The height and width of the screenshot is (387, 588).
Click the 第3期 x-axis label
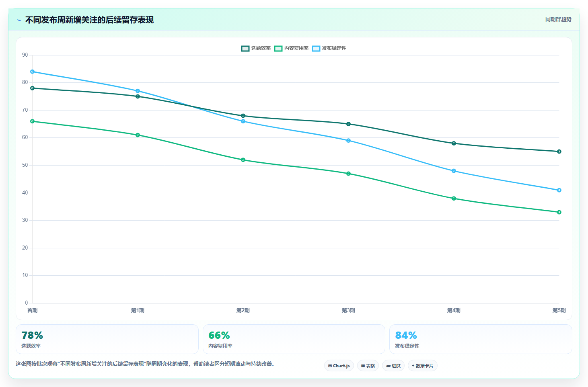click(349, 310)
